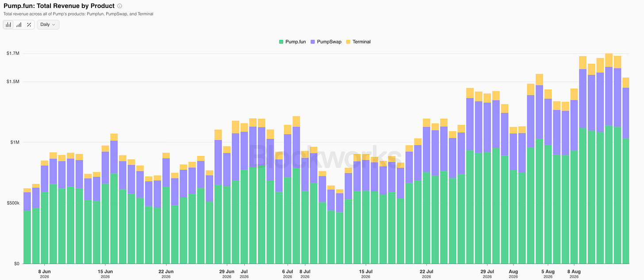Click the Jul x-axis label

244,274
